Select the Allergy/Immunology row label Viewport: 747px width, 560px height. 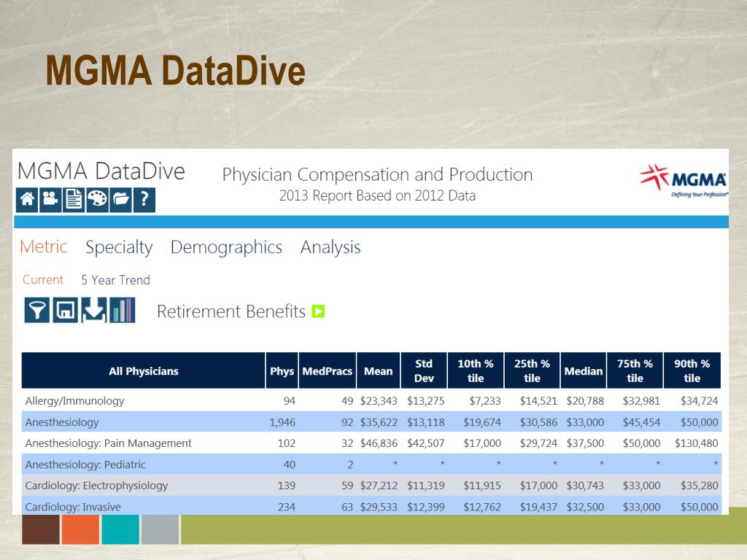[75, 401]
